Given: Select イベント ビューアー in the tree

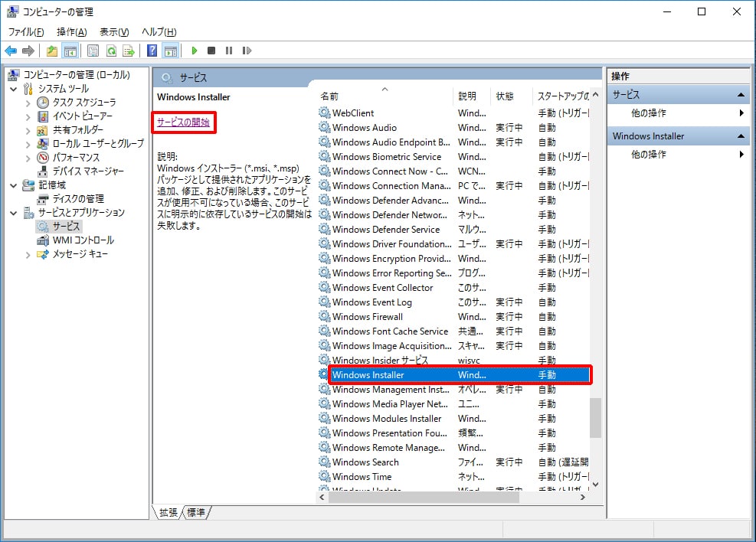Looking at the screenshot, I should (x=83, y=116).
